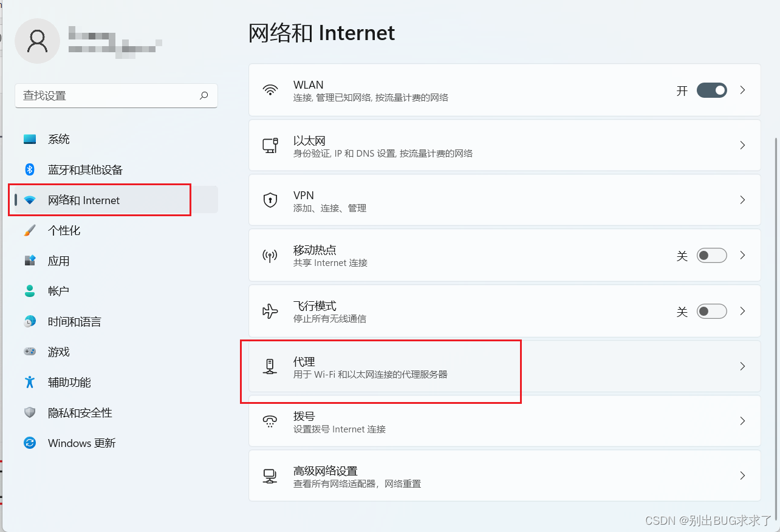Open 移动热点 page via its chevron
This screenshot has width=780, height=532.
[742, 255]
